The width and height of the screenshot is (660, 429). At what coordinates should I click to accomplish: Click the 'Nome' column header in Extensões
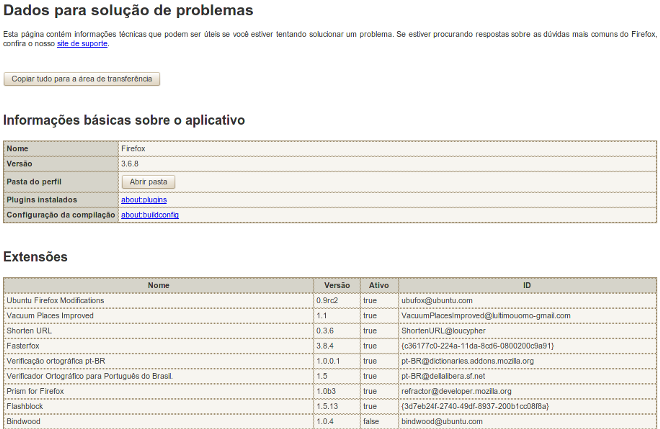point(159,285)
